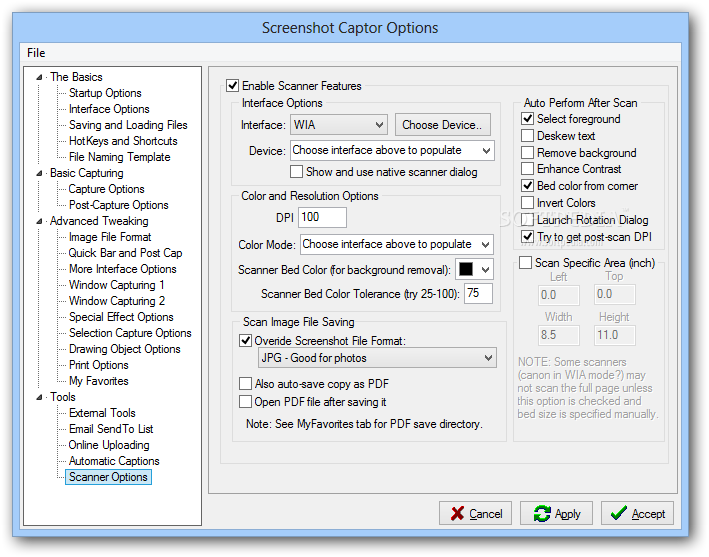Select File Naming Template
This screenshot has width=709, height=557.
point(119,157)
